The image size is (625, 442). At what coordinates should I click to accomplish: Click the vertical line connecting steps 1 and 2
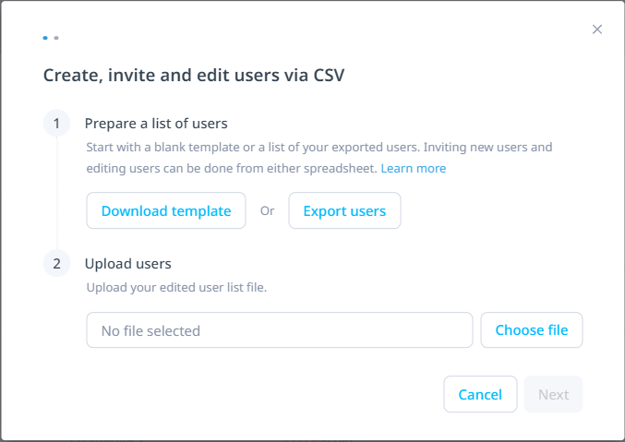[x=57, y=193]
